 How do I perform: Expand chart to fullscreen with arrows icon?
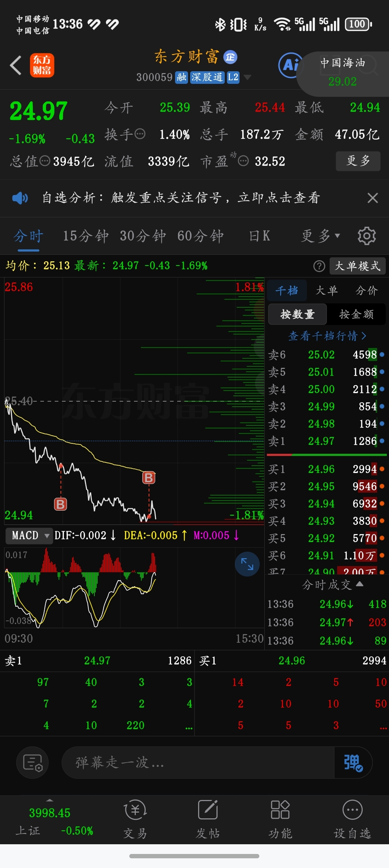click(x=247, y=564)
